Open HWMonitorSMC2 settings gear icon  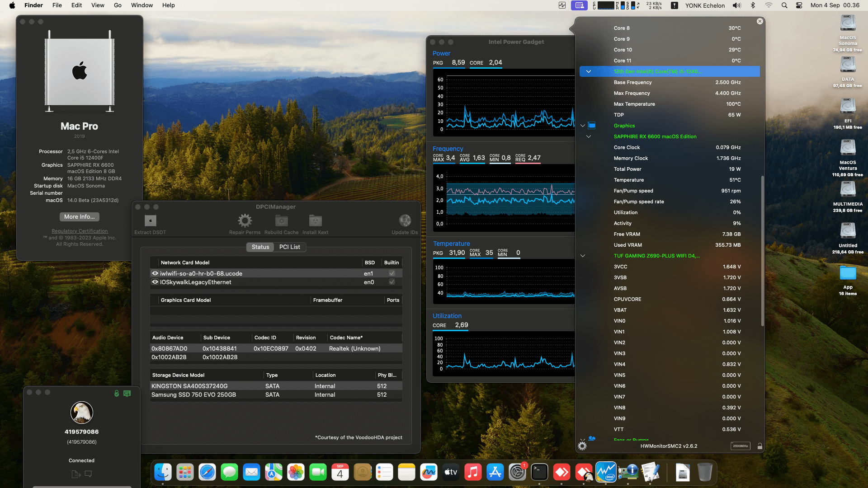[582, 446]
